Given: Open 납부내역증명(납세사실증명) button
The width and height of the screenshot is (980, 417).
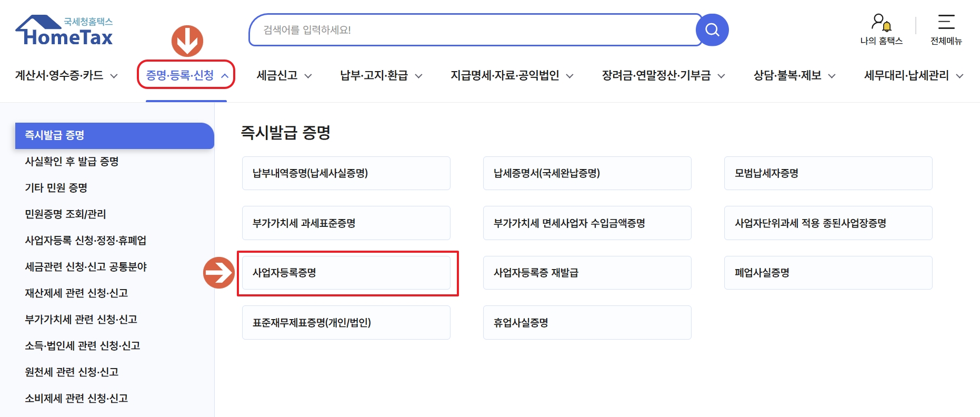Looking at the screenshot, I should tap(346, 173).
